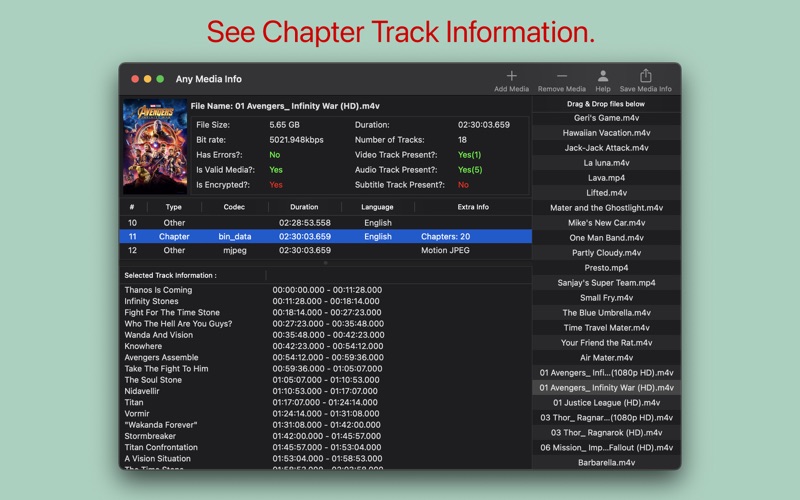
Task: Click the Save Media Info share icon
Action: coord(645,76)
